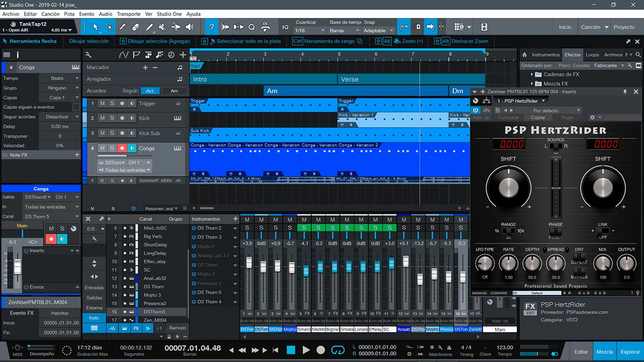Disable record arm on Conga track
This screenshot has width=644, height=362.
122,148
